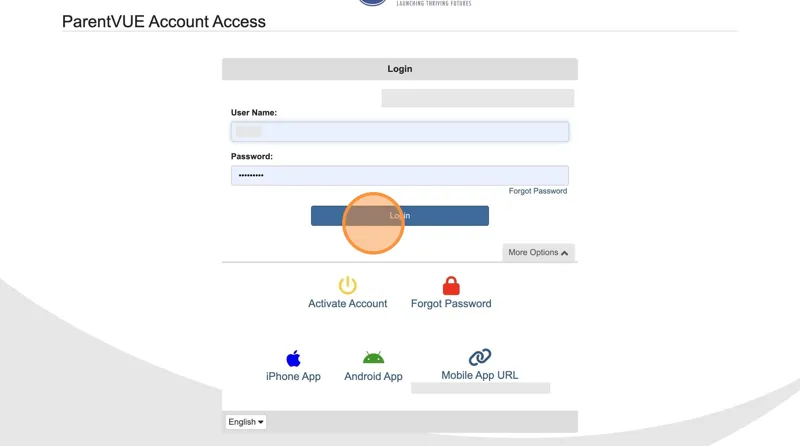Click the blue Apple iPhone App icon
This screenshot has height=446, width=800.
click(x=293, y=358)
